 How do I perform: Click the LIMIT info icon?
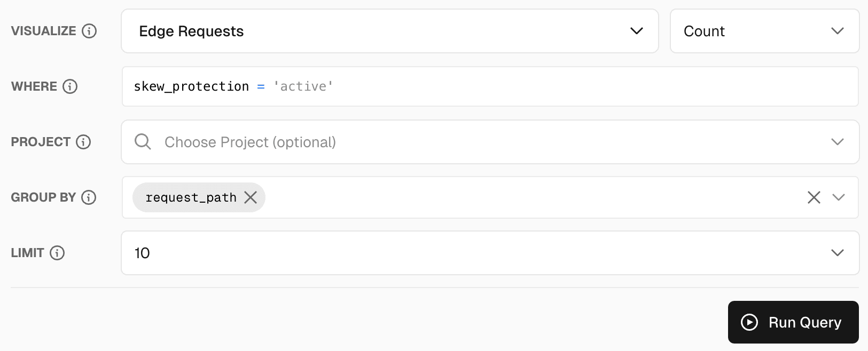[58, 253]
